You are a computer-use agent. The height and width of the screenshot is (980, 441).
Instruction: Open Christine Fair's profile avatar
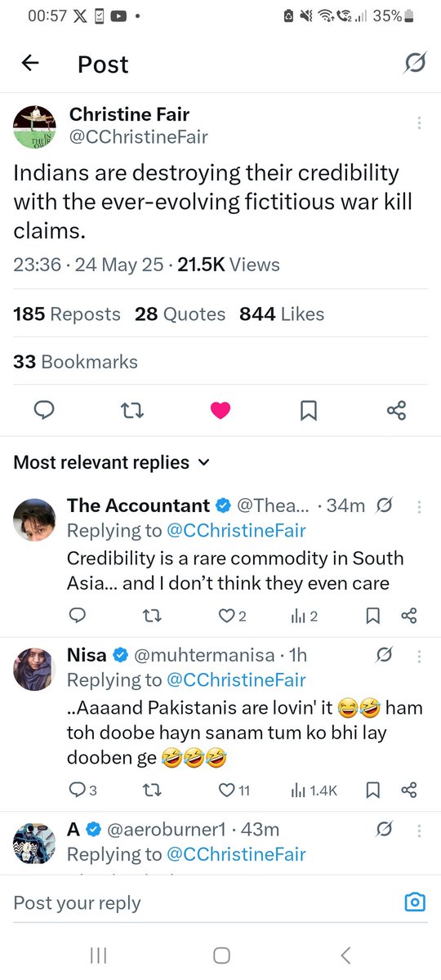(34, 127)
